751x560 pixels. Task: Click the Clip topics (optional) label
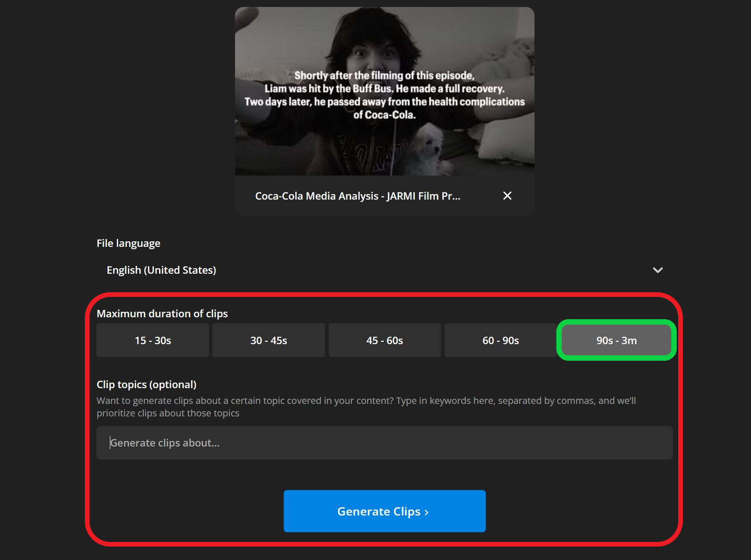[146, 384]
